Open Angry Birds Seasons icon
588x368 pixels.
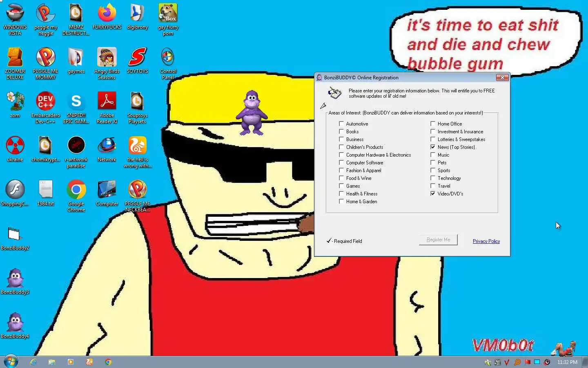tap(107, 63)
